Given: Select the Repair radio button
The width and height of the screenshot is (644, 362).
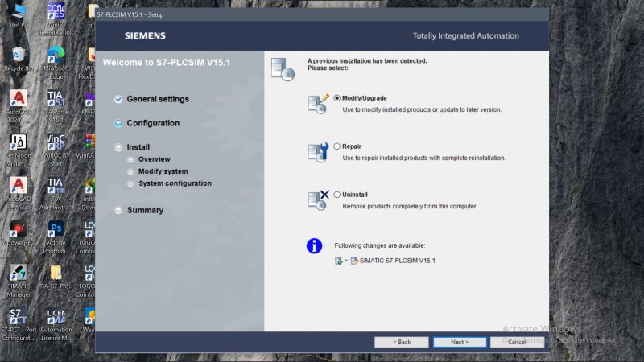Looking at the screenshot, I should coord(336,146).
